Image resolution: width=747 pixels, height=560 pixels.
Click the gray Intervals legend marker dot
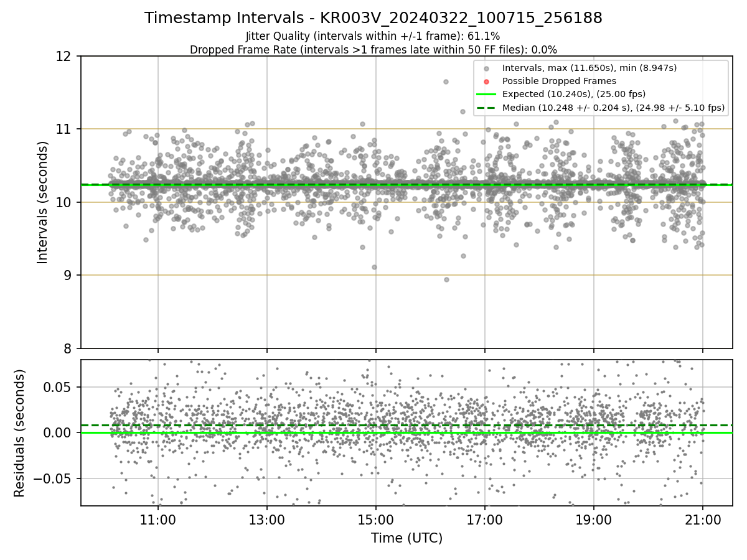[x=486, y=68]
